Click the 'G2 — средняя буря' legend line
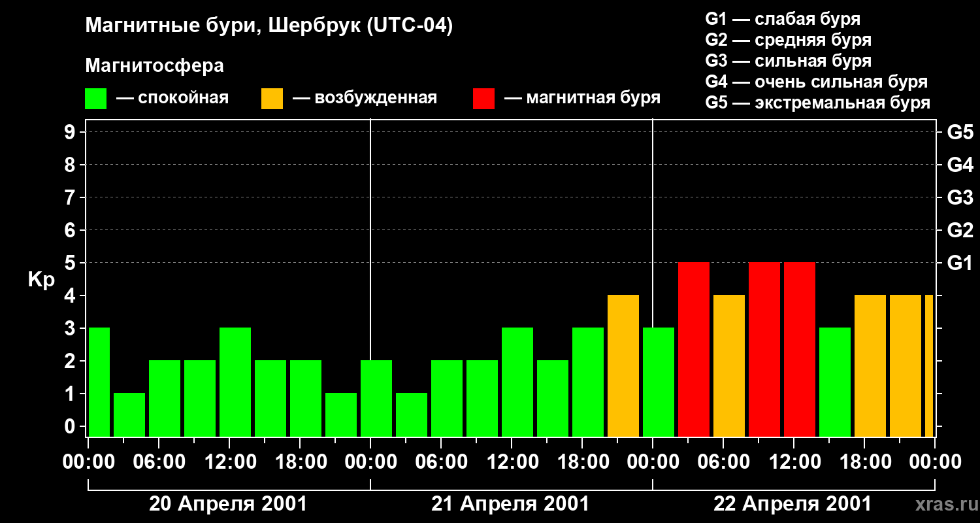The image size is (980, 523). coord(788,40)
